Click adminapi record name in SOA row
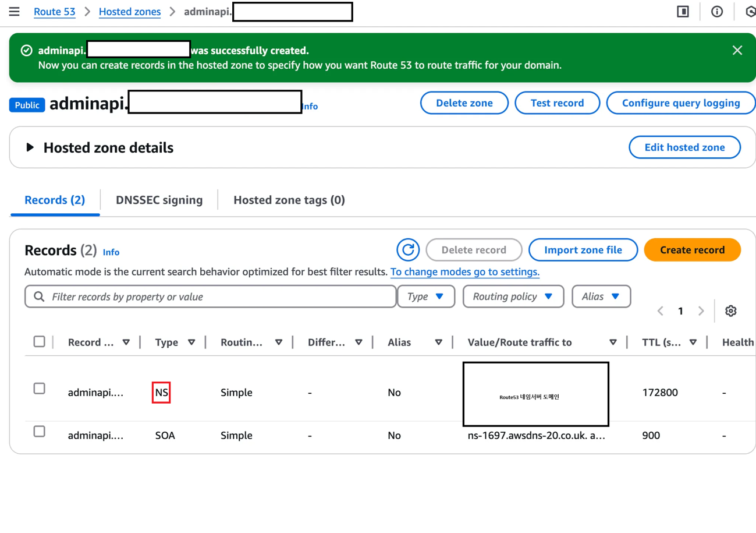This screenshot has width=756, height=533. (95, 435)
